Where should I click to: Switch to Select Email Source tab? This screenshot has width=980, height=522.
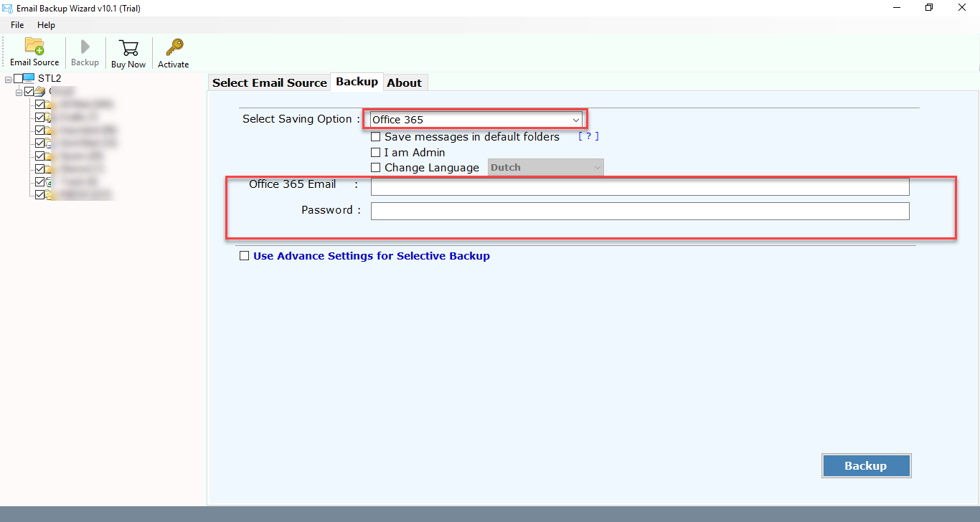point(270,82)
